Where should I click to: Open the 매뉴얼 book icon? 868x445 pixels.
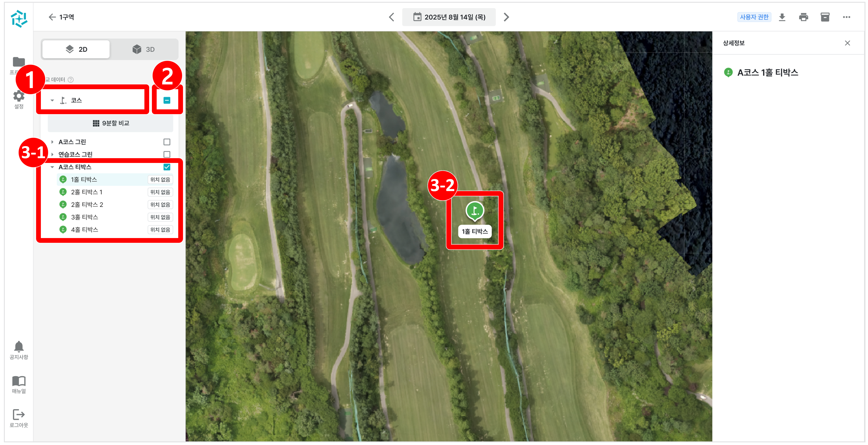tap(19, 384)
